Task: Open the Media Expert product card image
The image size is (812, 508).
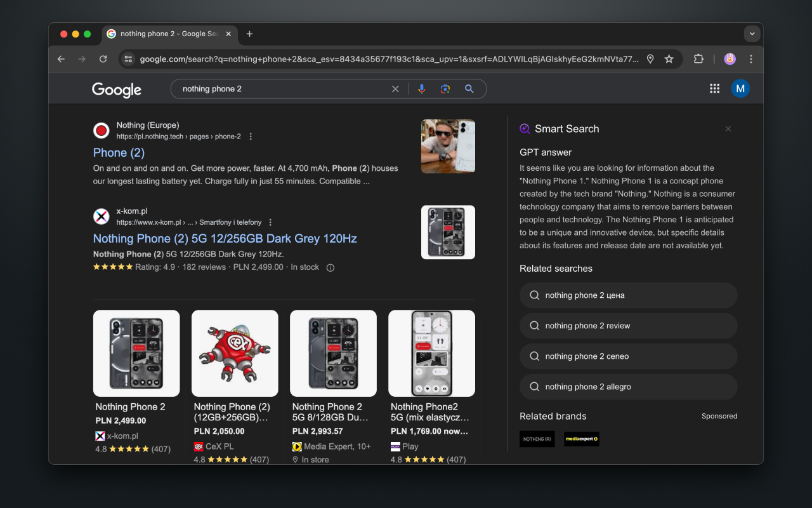Action: pyautogui.click(x=333, y=353)
